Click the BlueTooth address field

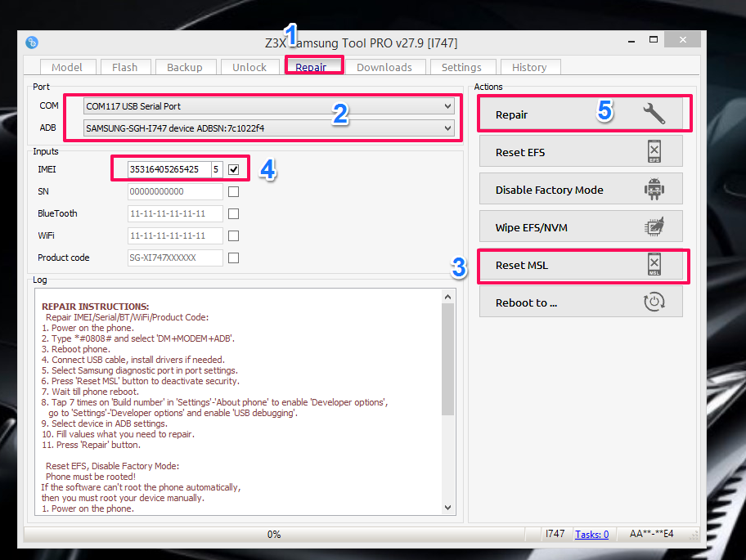175,213
